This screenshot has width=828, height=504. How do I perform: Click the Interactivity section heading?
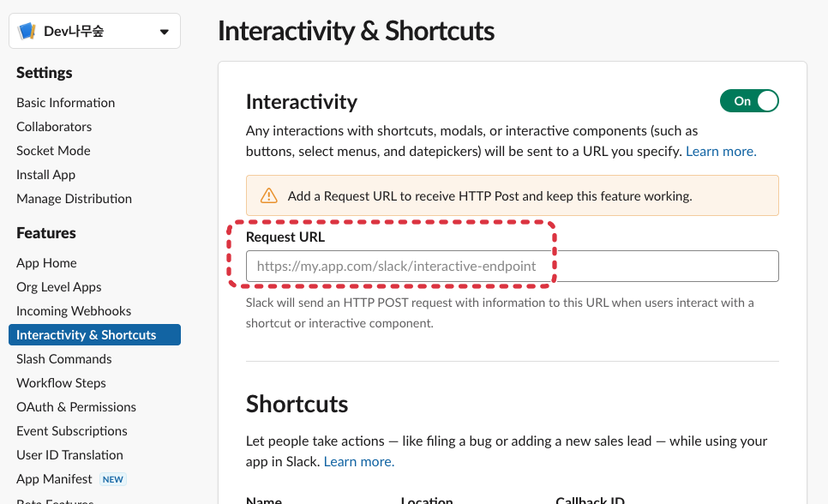[302, 101]
